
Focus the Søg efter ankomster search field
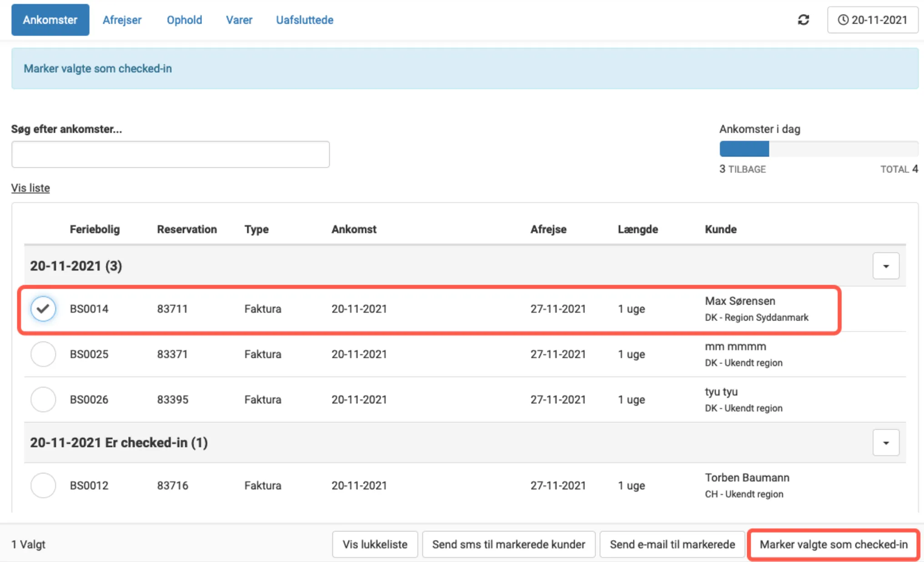click(171, 155)
